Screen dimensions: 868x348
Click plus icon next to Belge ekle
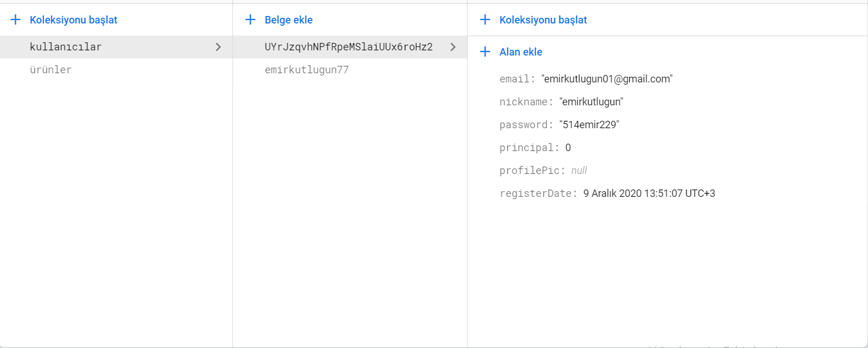coord(250,20)
